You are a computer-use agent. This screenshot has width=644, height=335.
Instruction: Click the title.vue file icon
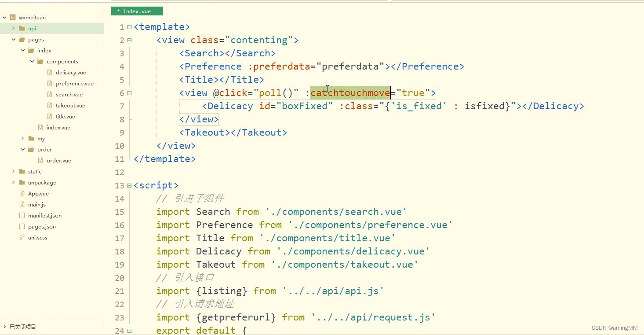50,117
